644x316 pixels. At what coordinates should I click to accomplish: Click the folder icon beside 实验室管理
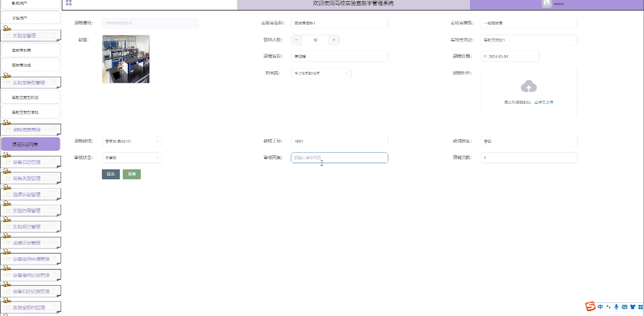coord(8,36)
